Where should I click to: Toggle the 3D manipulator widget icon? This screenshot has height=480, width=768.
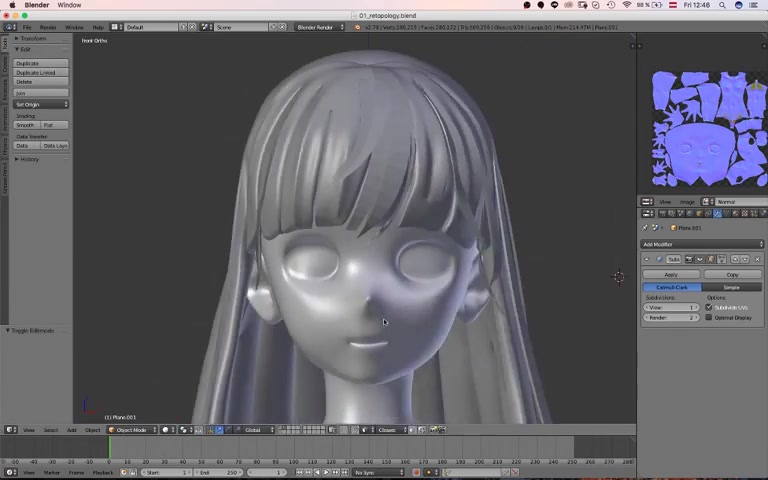(x=209, y=430)
